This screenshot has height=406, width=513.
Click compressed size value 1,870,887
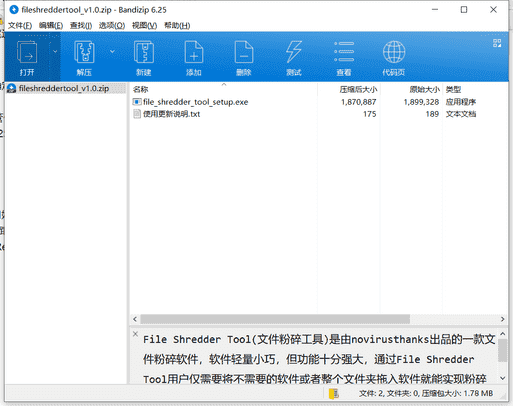(x=358, y=102)
